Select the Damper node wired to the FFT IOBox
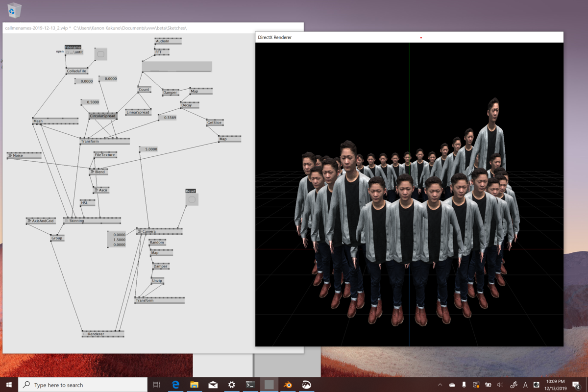Image resolution: width=588 pixels, height=392 pixels. click(171, 93)
